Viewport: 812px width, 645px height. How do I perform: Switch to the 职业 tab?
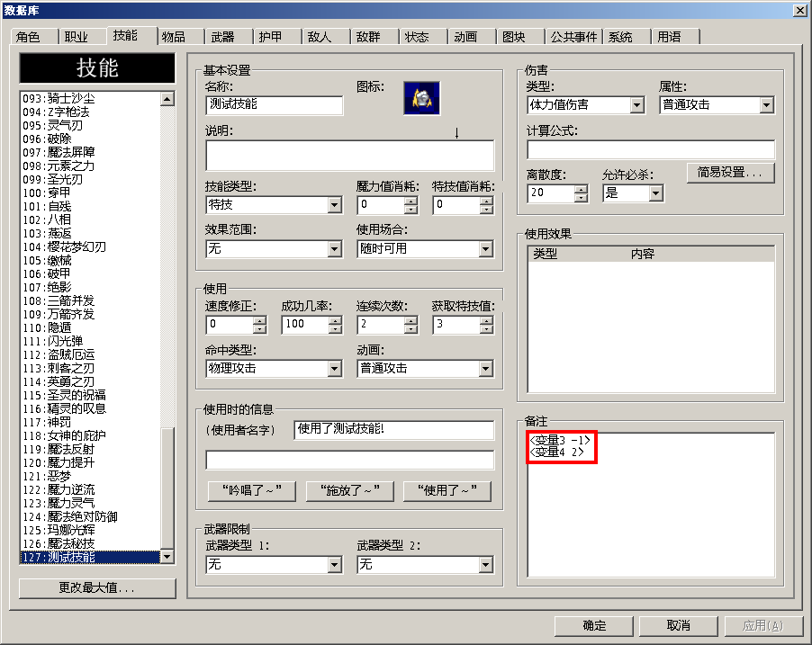point(82,37)
